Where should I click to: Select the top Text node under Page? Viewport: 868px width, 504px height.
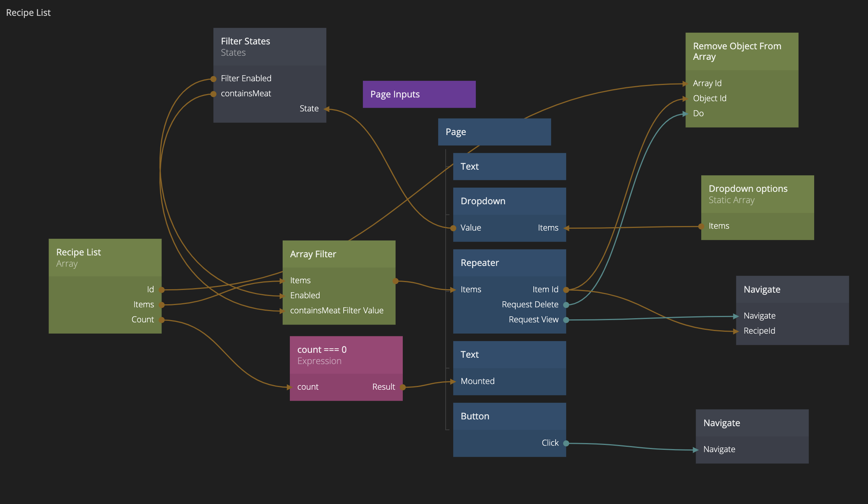(509, 167)
